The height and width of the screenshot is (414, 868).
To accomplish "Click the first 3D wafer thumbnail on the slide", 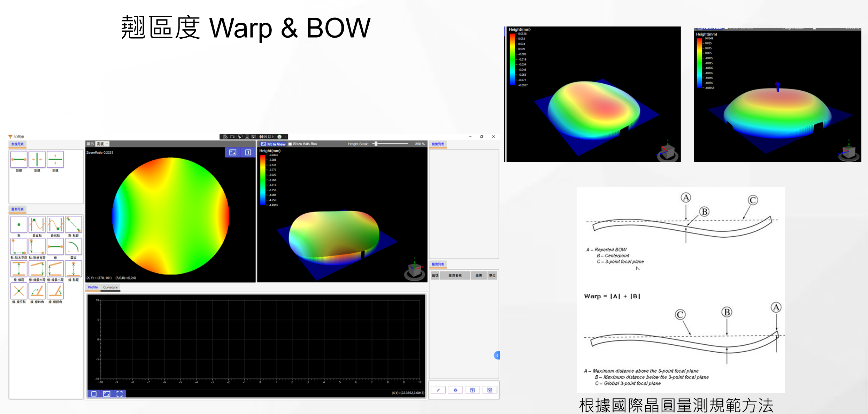I will [x=593, y=94].
